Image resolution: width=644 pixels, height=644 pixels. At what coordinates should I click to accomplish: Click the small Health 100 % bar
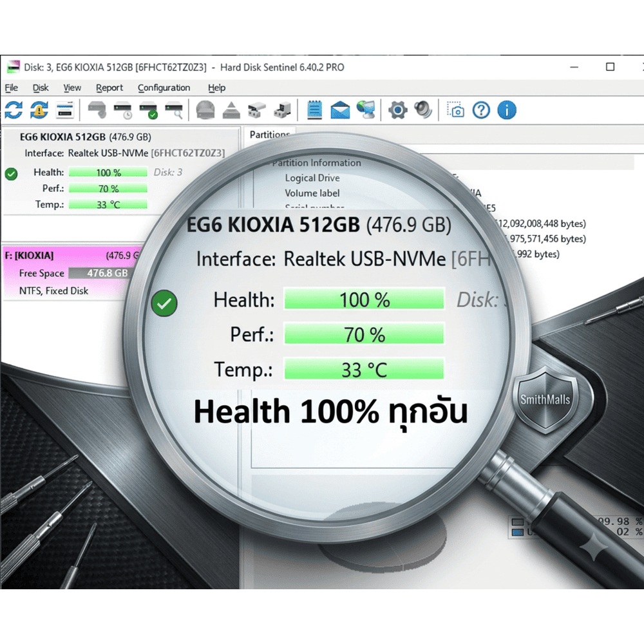coord(108,173)
